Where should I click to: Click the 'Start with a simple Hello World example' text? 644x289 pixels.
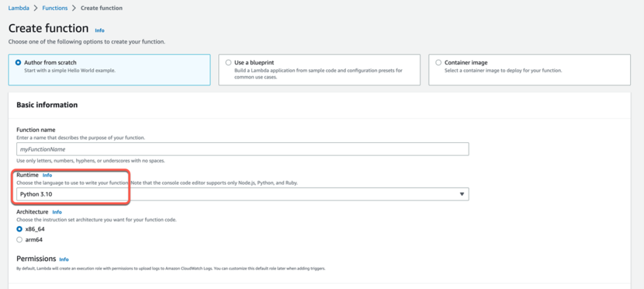click(x=70, y=71)
